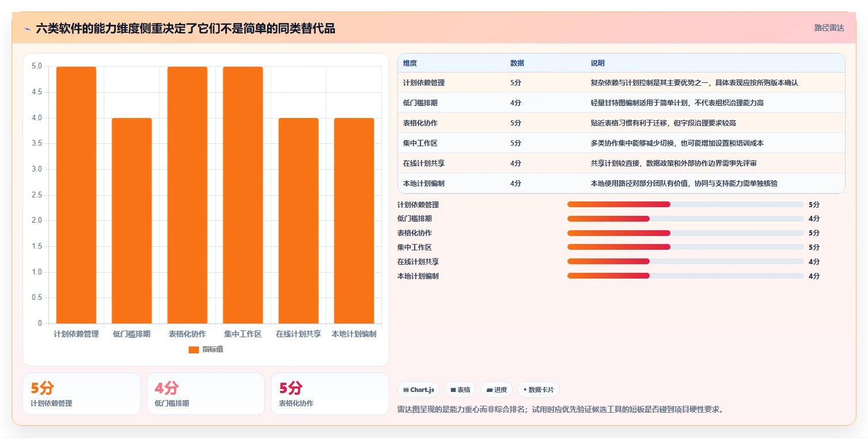Click the lightning icon beside the title

[28, 28]
